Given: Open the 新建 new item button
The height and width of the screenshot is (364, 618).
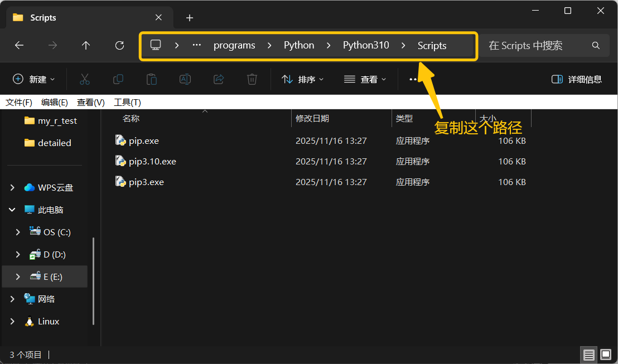Looking at the screenshot, I should [34, 79].
